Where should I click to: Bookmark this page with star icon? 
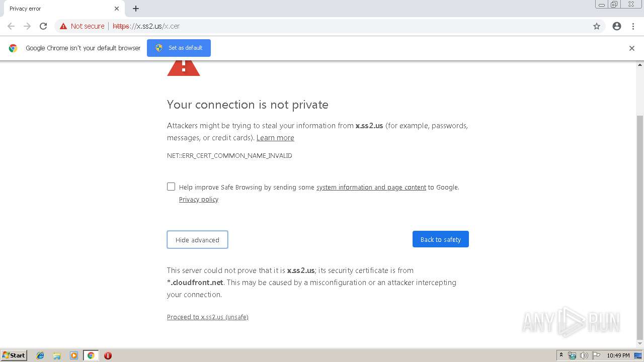(597, 26)
